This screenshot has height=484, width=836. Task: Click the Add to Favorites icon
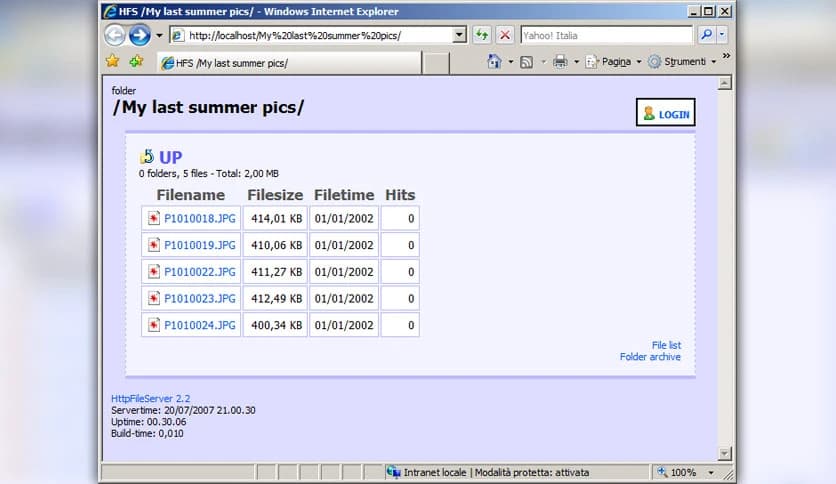pyautogui.click(x=136, y=61)
